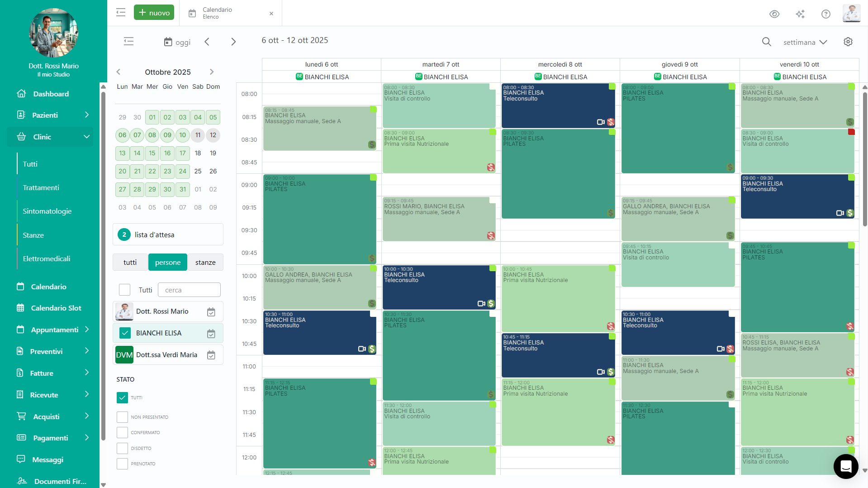The image size is (868, 488).
Task: Select the tutti filter toggle
Action: pos(130,262)
